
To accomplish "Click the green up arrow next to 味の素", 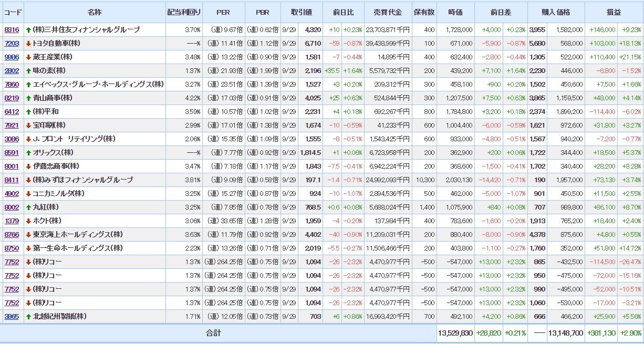I will tap(28, 71).
